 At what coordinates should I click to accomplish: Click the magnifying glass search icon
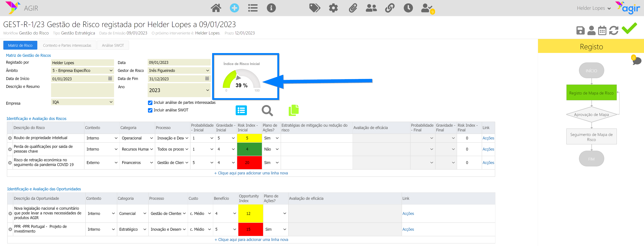pyautogui.click(x=267, y=110)
